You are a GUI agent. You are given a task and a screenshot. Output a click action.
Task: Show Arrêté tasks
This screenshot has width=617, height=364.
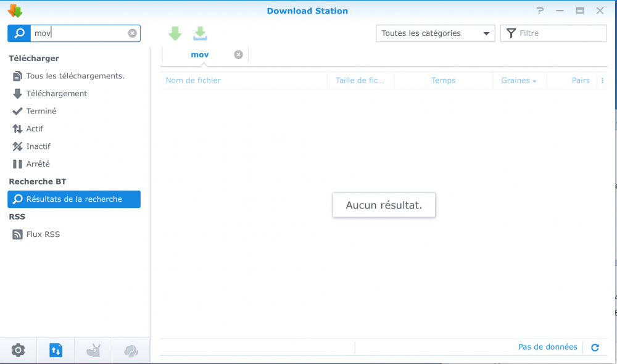[74, 163]
